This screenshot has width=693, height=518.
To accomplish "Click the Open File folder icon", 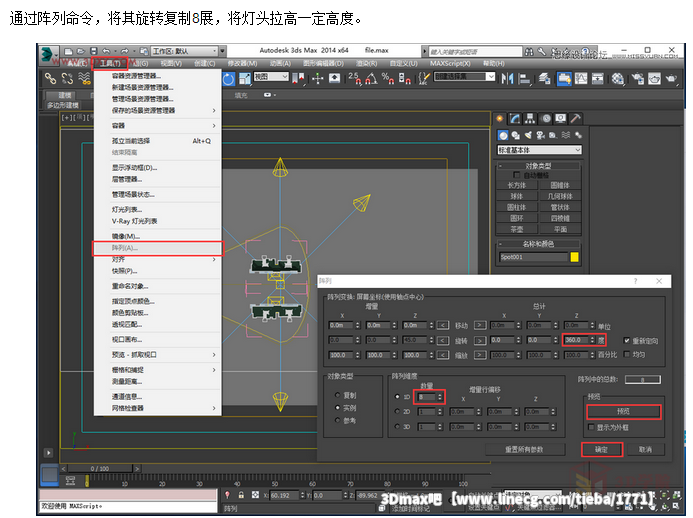I will tap(80, 51).
